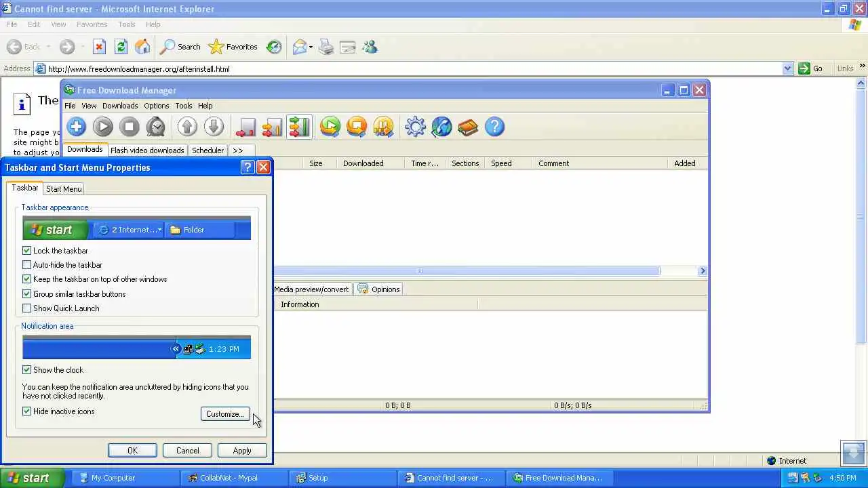
Task: Click the green Start All downloads icon
Action: pyautogui.click(x=330, y=127)
